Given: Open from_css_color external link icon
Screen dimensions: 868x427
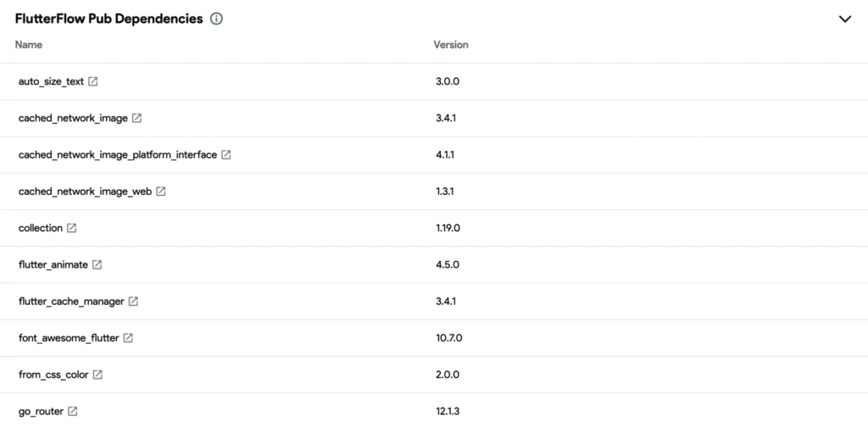Looking at the screenshot, I should point(97,374).
